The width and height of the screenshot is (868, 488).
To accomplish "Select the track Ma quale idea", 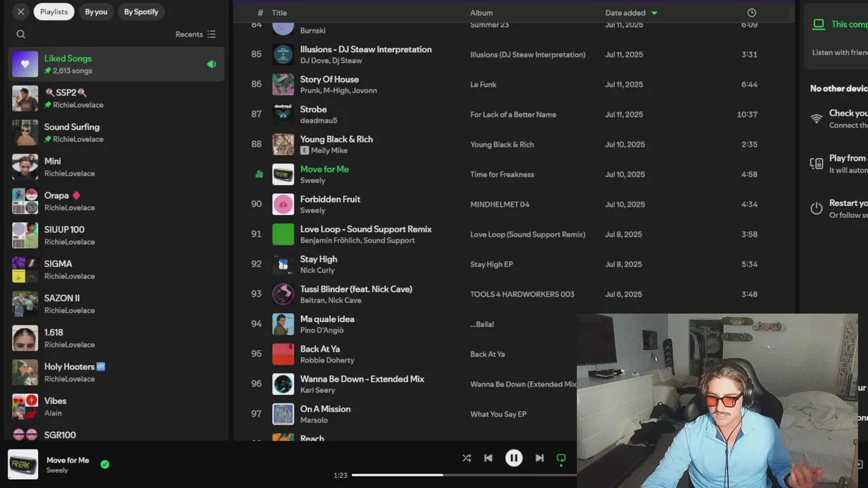I will (327, 319).
